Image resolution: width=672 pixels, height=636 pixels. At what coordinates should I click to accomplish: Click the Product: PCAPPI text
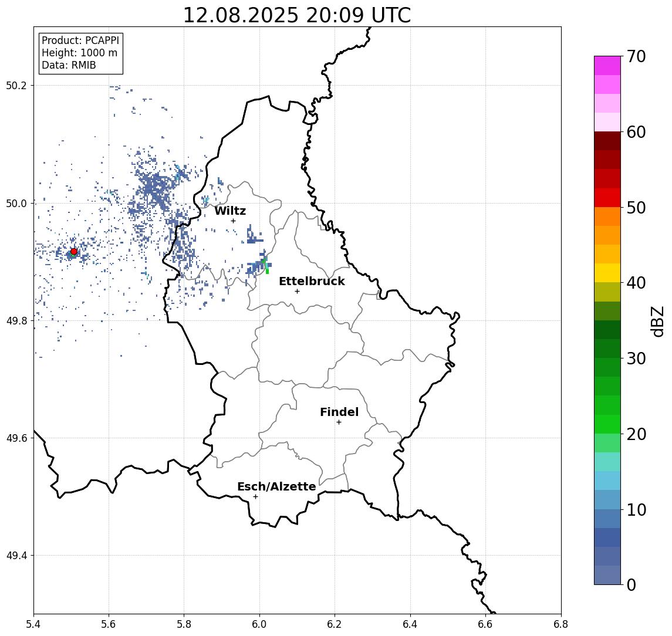pyautogui.click(x=80, y=40)
